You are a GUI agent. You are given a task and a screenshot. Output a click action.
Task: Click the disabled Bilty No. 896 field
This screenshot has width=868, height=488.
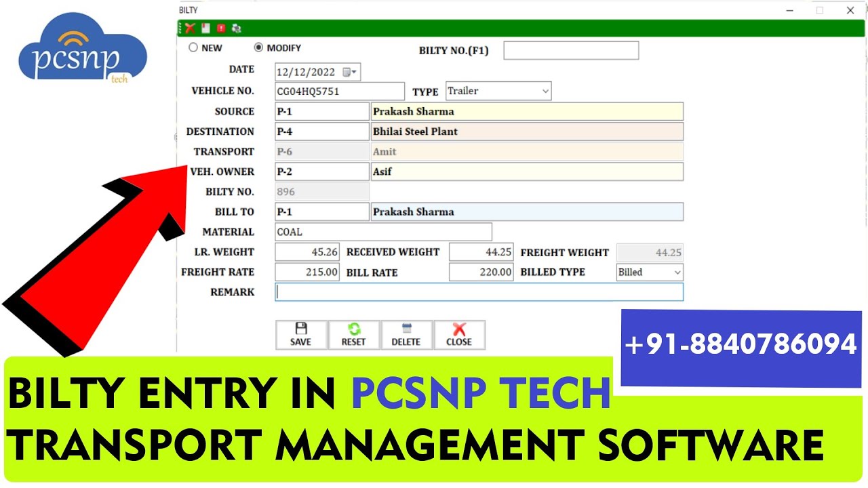click(322, 192)
